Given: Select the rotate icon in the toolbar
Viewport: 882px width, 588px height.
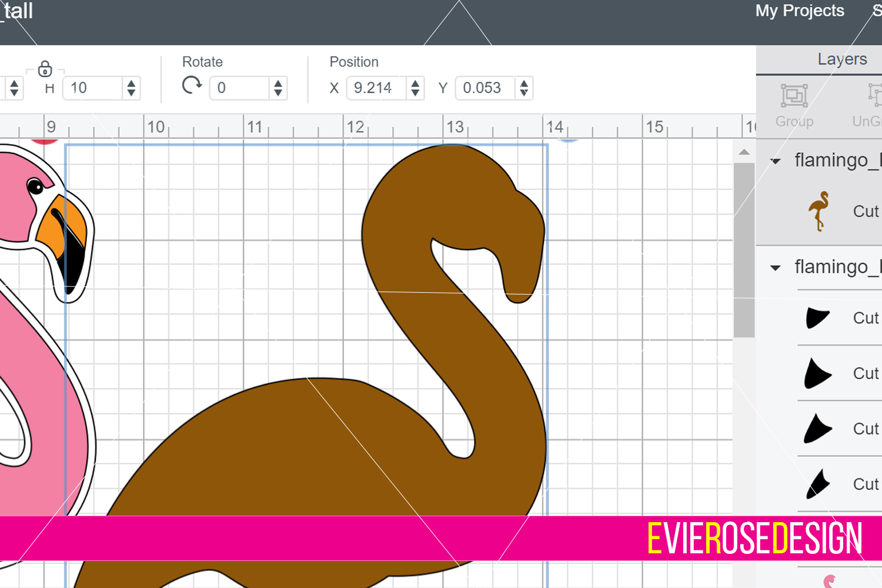Looking at the screenshot, I should click(x=191, y=85).
